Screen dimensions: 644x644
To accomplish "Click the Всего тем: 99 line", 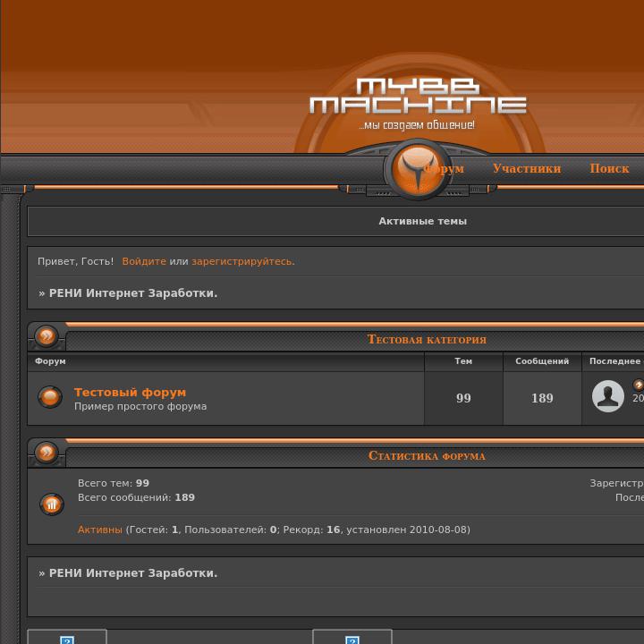I will pyautogui.click(x=114, y=483).
